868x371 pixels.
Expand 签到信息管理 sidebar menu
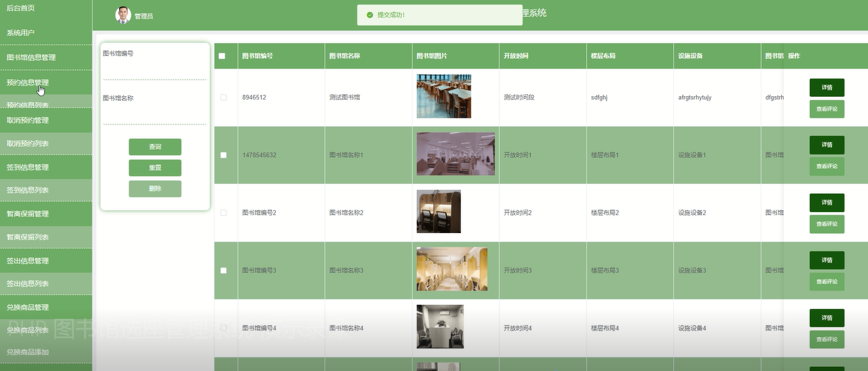[46, 168]
